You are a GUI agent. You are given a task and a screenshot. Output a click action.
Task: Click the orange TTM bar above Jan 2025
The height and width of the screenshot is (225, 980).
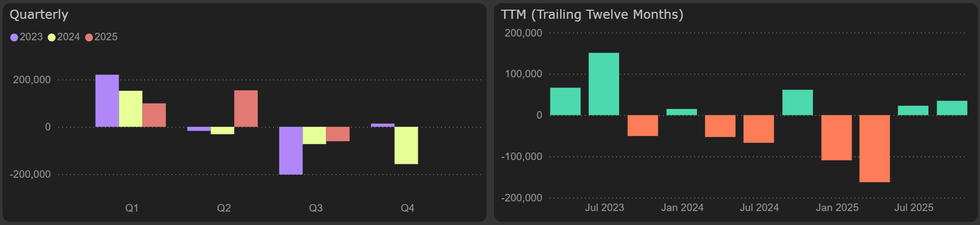click(836, 137)
